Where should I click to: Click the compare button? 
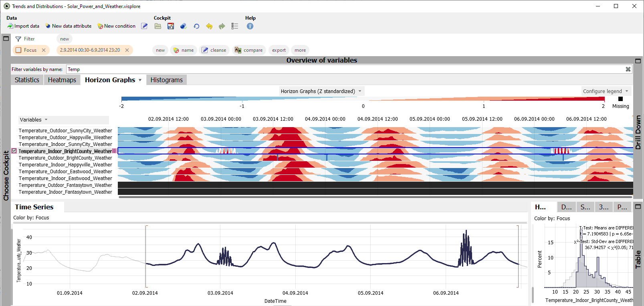click(249, 50)
